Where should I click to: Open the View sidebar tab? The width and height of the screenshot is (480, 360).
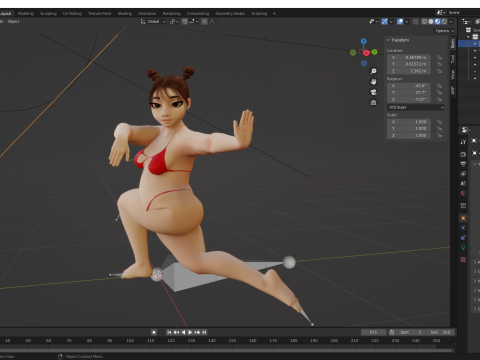tap(453, 75)
